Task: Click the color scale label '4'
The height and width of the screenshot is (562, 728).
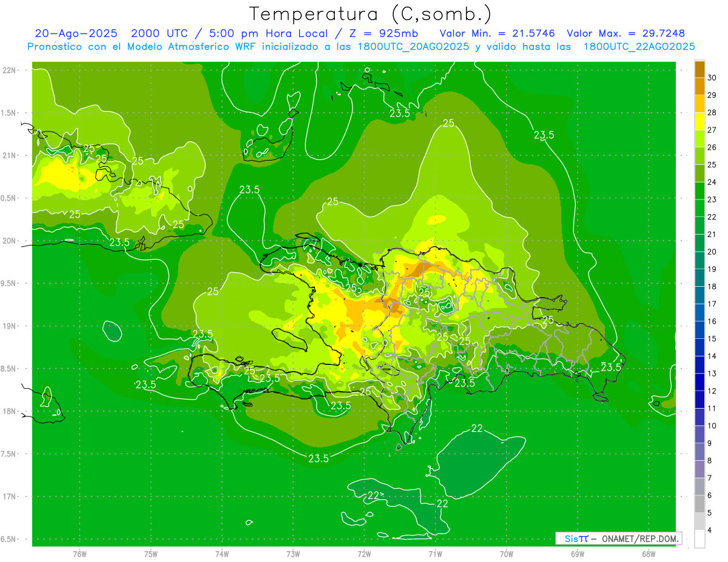Action: [x=710, y=530]
